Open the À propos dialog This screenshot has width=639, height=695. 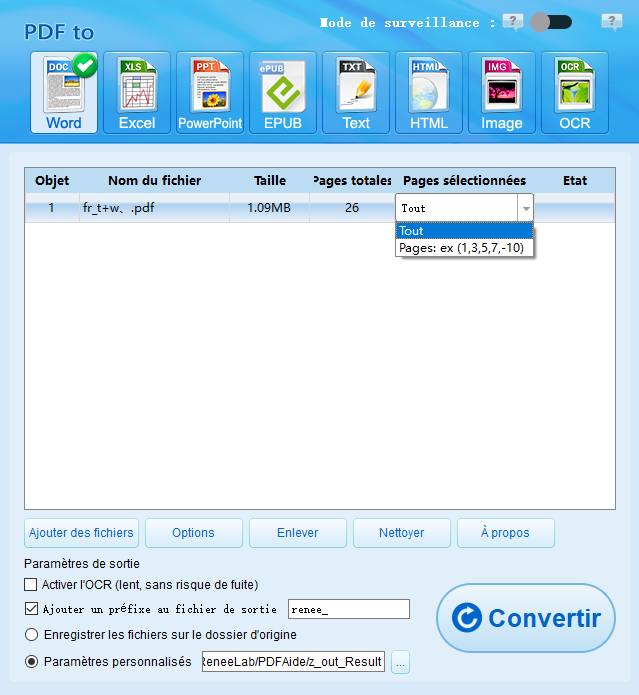[x=506, y=533]
